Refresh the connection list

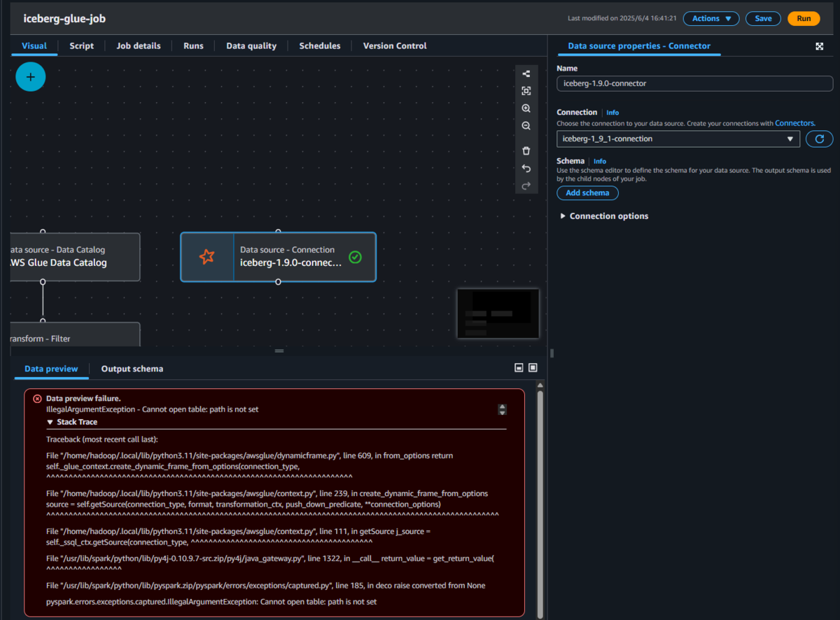pos(820,139)
